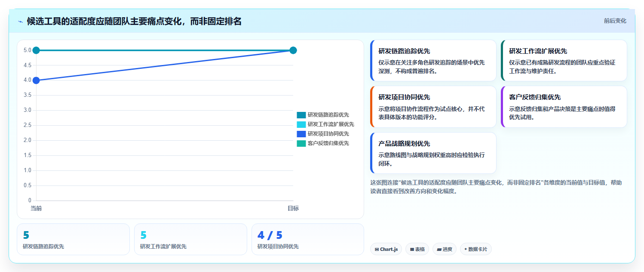Click legend text 客户反馈归集优先

(x=328, y=143)
